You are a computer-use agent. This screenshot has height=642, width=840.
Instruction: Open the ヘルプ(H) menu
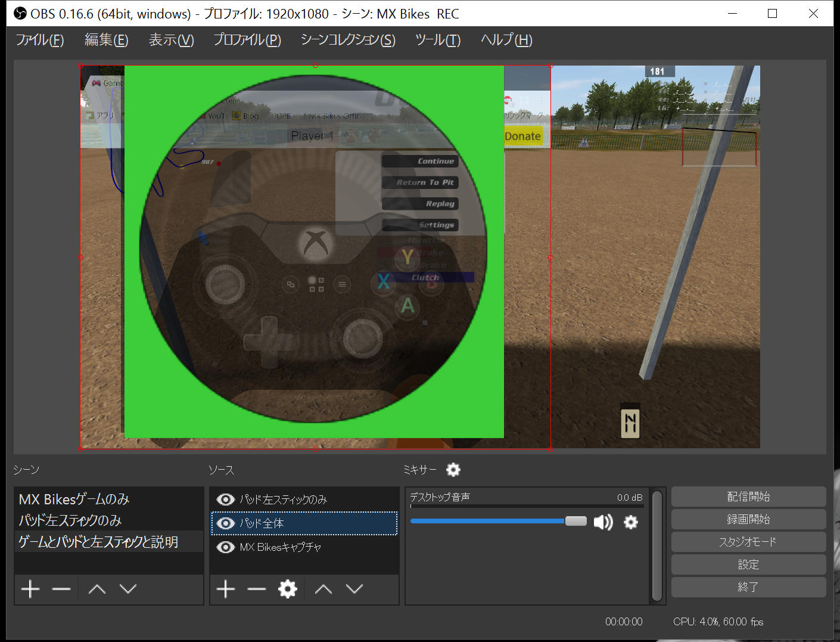pos(506,40)
